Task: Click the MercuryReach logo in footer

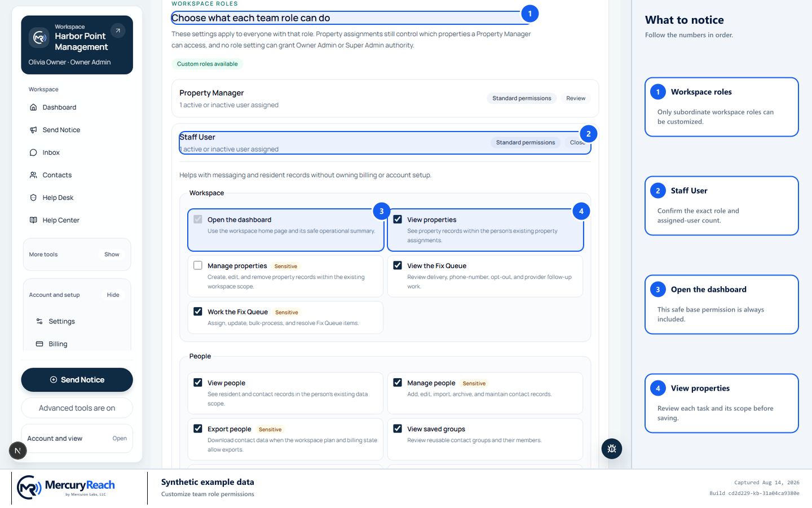Action: click(x=65, y=487)
